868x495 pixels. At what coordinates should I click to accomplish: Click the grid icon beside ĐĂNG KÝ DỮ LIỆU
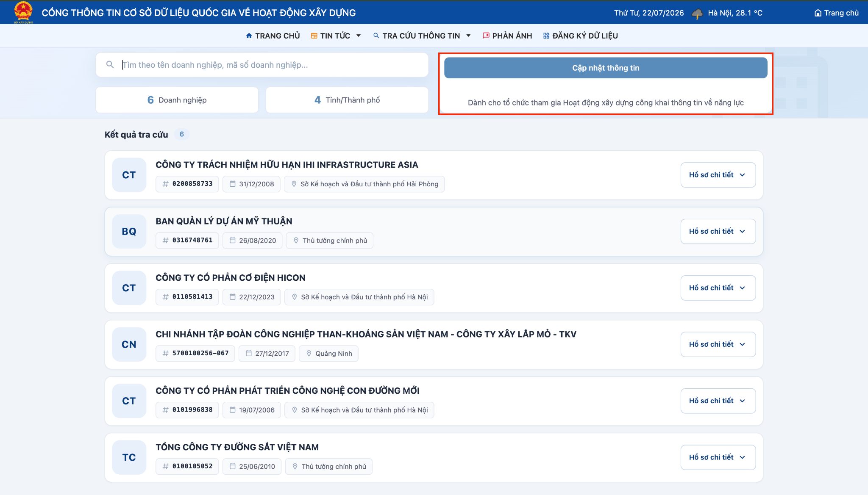tap(546, 36)
